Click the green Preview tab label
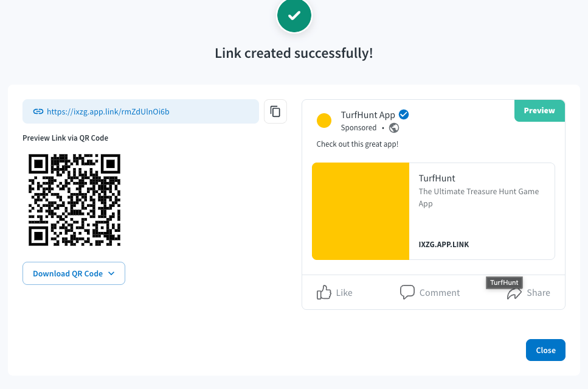This screenshot has height=389, width=588. 539,110
